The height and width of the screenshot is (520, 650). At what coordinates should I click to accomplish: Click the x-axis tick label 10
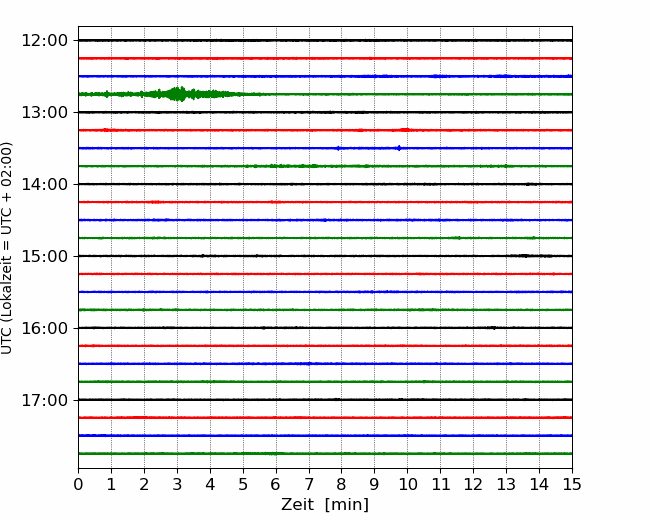(407, 484)
